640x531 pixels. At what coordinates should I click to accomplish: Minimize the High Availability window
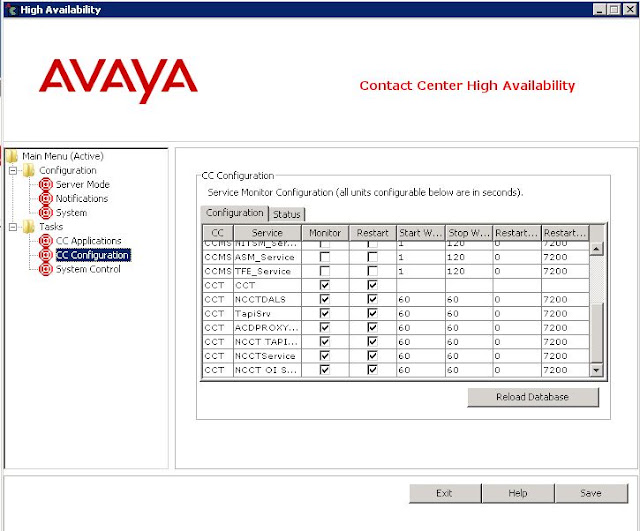pyautogui.click(x=599, y=9)
